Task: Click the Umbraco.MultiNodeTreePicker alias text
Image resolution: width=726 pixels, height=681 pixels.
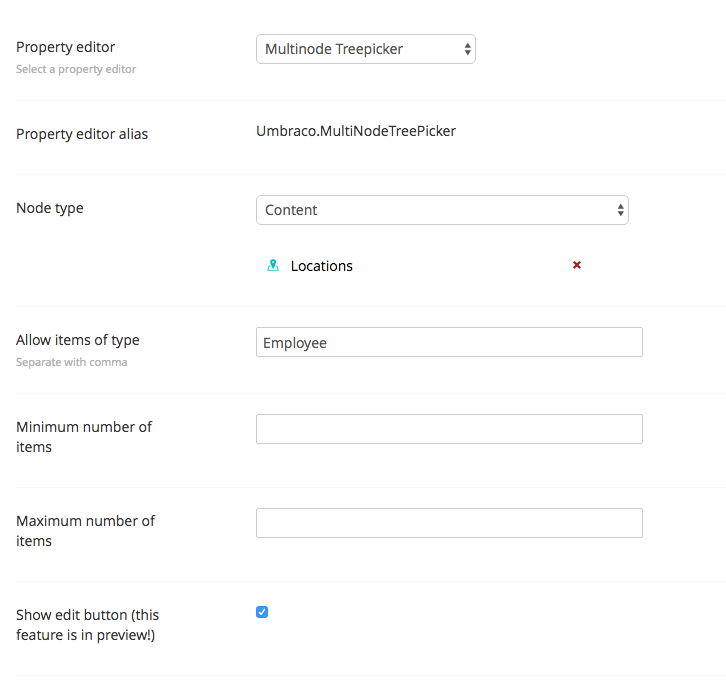Action: (x=356, y=131)
